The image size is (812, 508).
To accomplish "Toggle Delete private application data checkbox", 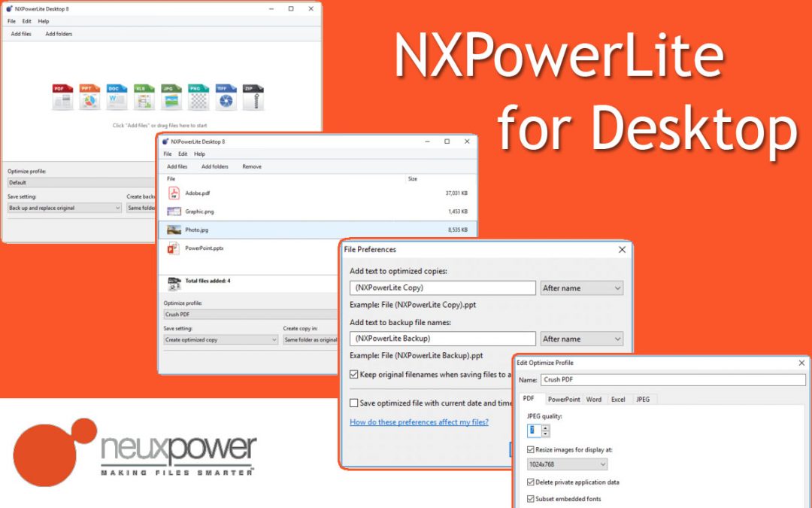I will tap(530, 482).
